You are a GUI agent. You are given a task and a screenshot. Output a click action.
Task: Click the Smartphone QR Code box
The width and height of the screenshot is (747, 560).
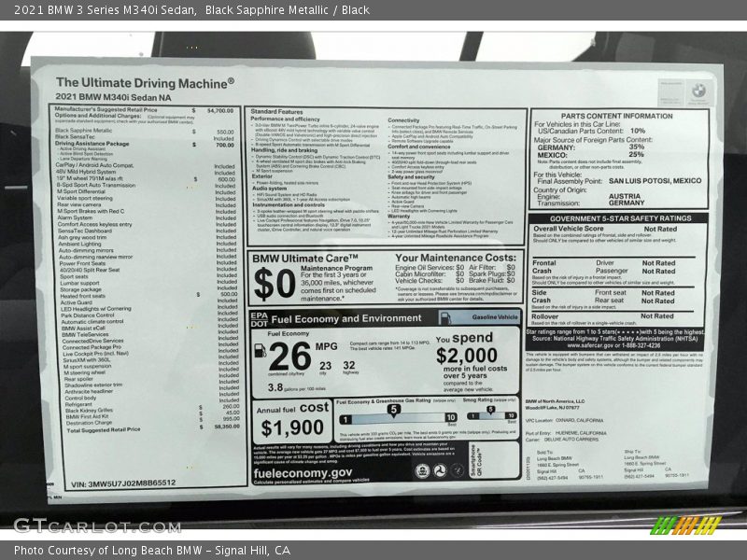coord(494,459)
